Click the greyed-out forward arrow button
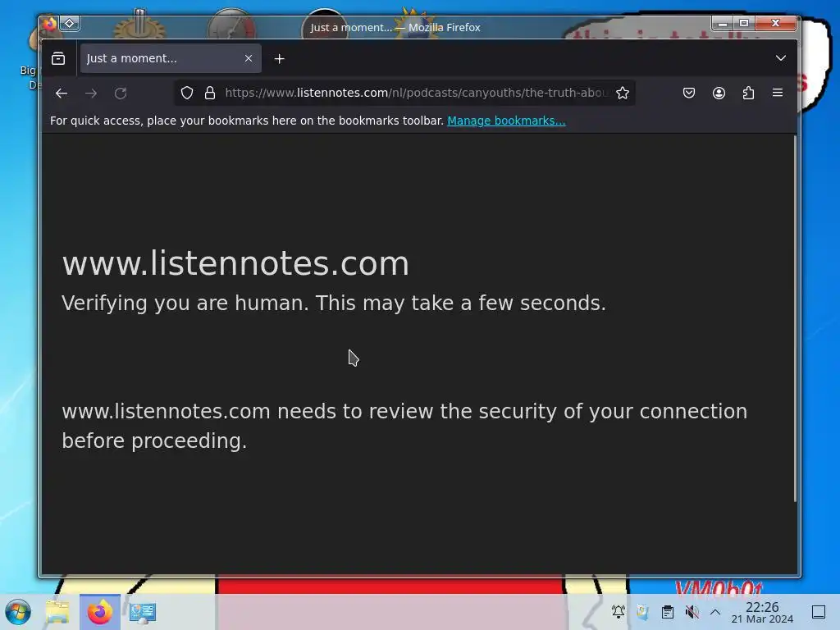The image size is (840, 630). 91,94
